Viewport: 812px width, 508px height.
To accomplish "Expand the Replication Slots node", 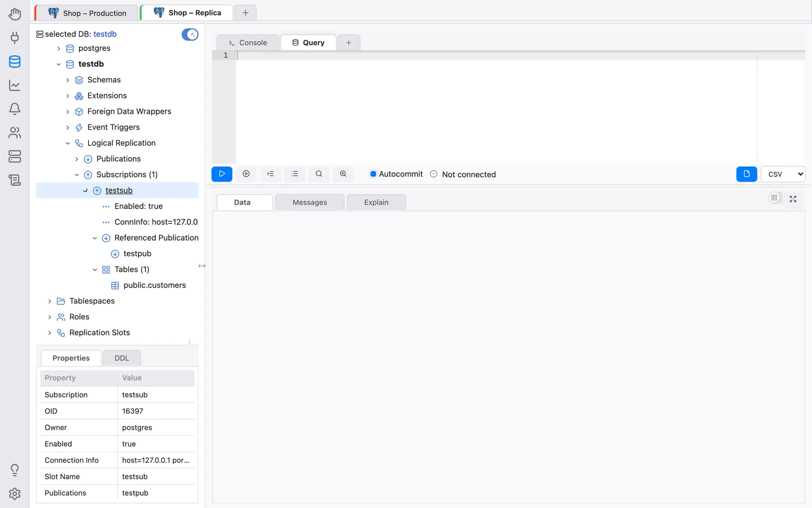I will coord(50,333).
